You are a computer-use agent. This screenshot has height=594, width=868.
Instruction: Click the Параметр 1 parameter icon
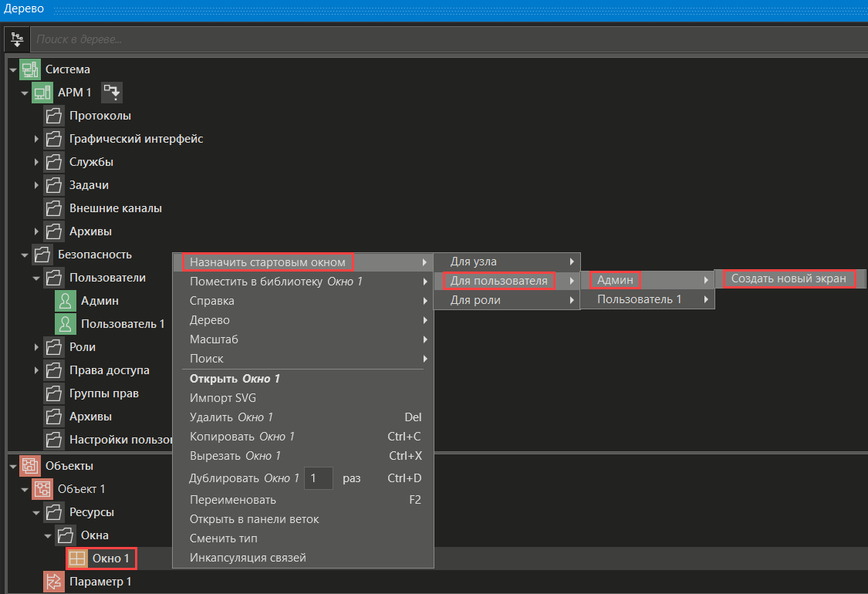coord(54,581)
